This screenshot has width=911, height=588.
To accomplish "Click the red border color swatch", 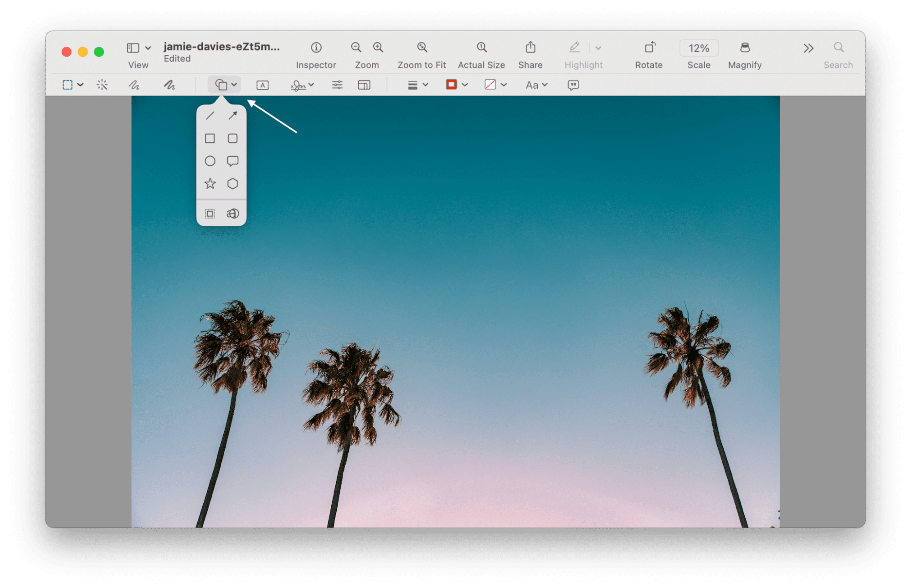I will [x=452, y=85].
